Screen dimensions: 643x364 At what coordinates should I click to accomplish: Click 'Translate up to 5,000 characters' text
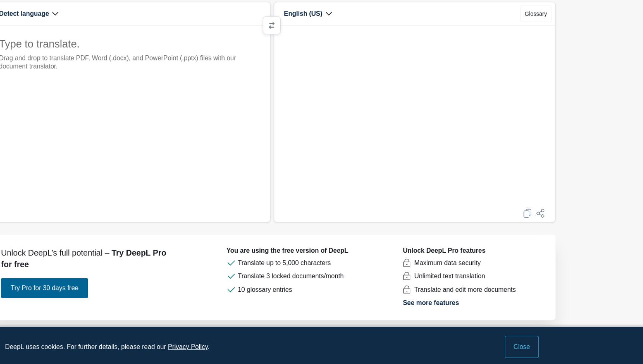tap(284, 263)
